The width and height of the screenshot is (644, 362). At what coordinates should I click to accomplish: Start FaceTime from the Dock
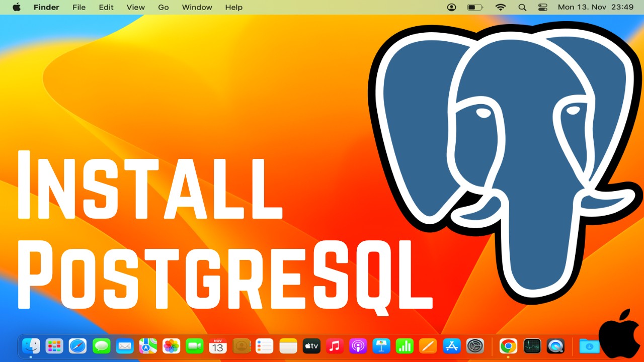pos(194,346)
